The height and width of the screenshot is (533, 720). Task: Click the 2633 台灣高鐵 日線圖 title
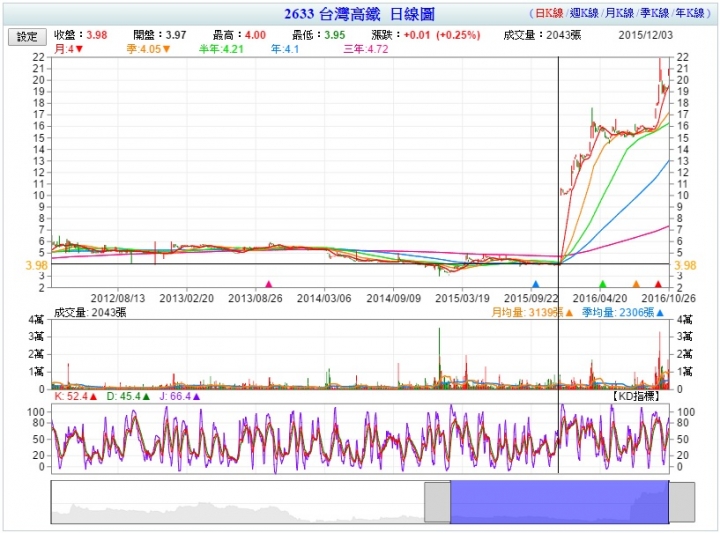point(360,14)
